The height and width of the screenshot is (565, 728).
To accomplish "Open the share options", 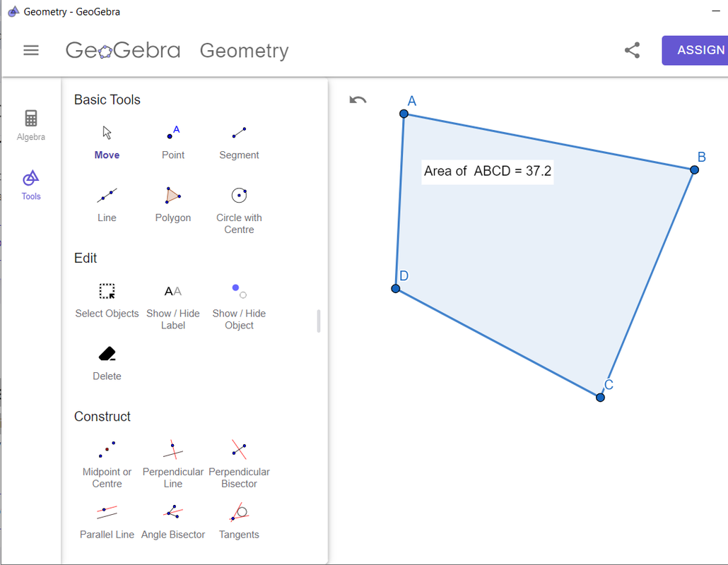I will pyautogui.click(x=633, y=50).
